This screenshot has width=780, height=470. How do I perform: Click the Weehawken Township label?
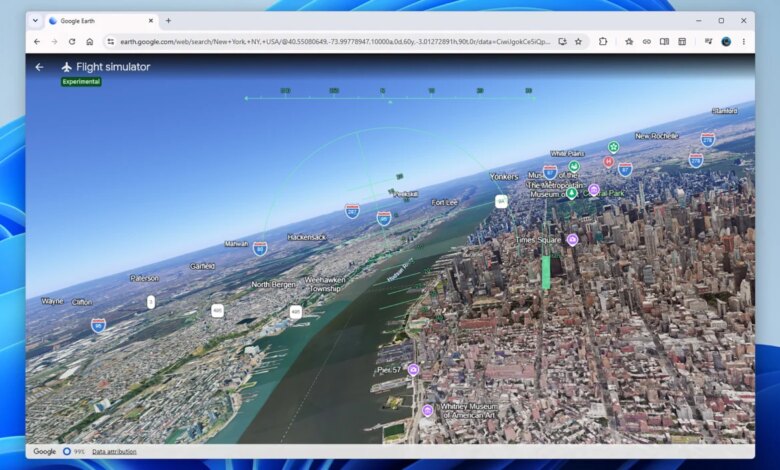coord(325,284)
